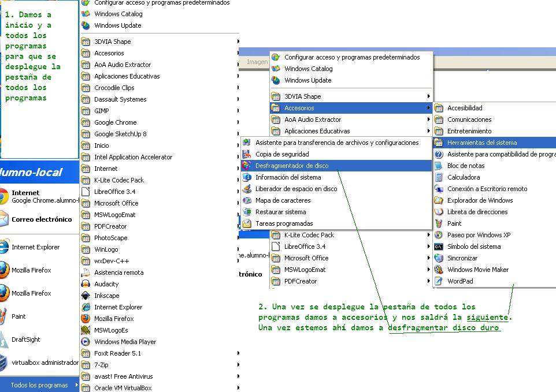556x392 pixels.
Task: Start Paseo por Windows XP icon
Action: [439, 235]
